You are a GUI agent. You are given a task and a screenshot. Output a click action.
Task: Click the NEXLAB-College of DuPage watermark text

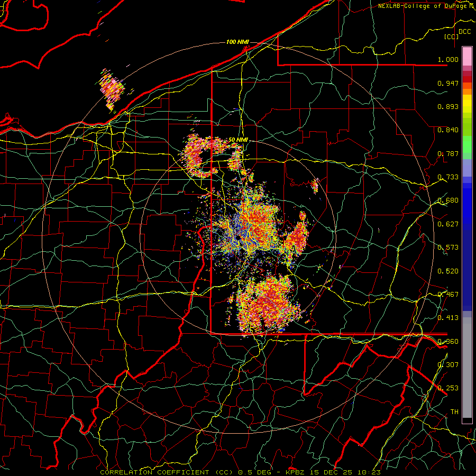point(426,6)
